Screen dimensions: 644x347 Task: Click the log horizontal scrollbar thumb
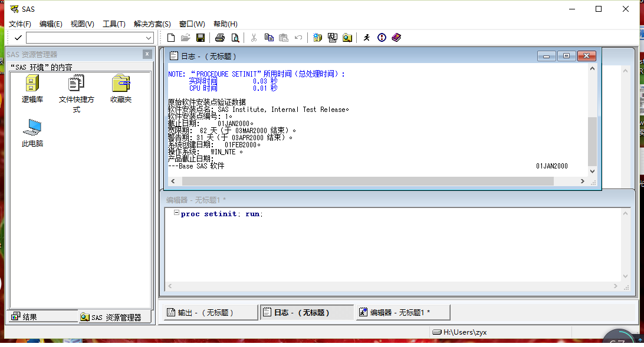coord(368,181)
